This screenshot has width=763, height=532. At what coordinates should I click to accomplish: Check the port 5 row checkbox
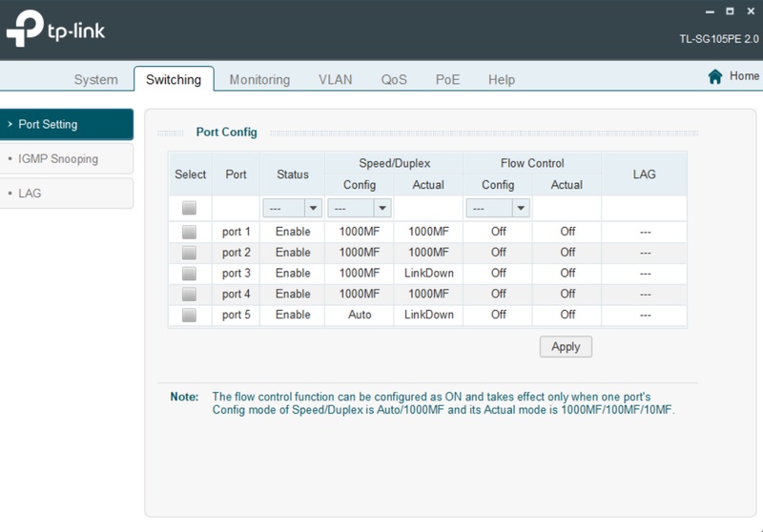pyautogui.click(x=189, y=316)
